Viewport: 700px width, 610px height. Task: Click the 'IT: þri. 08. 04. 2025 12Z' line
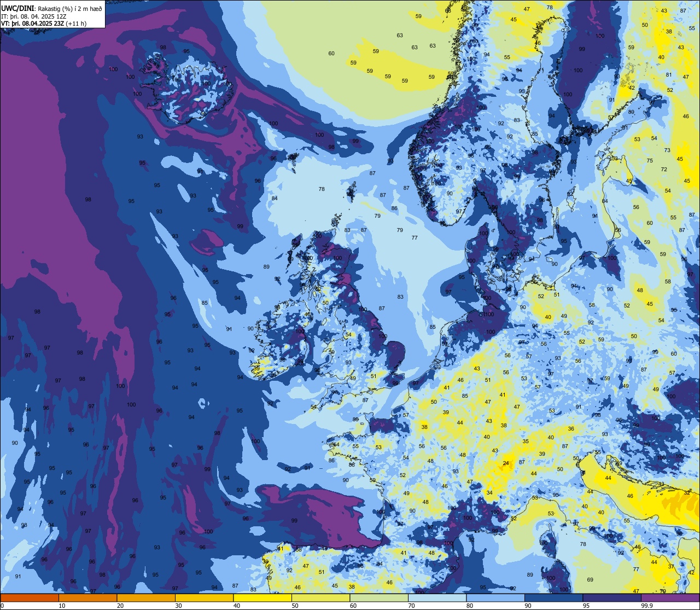(x=35, y=16)
